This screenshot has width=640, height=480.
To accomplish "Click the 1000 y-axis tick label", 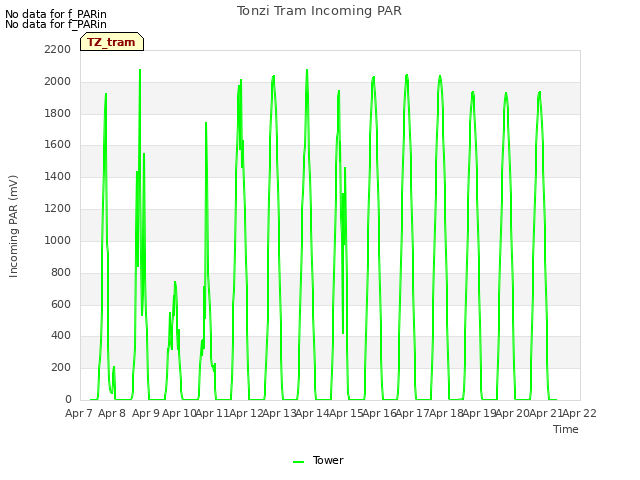I will 58,240.
